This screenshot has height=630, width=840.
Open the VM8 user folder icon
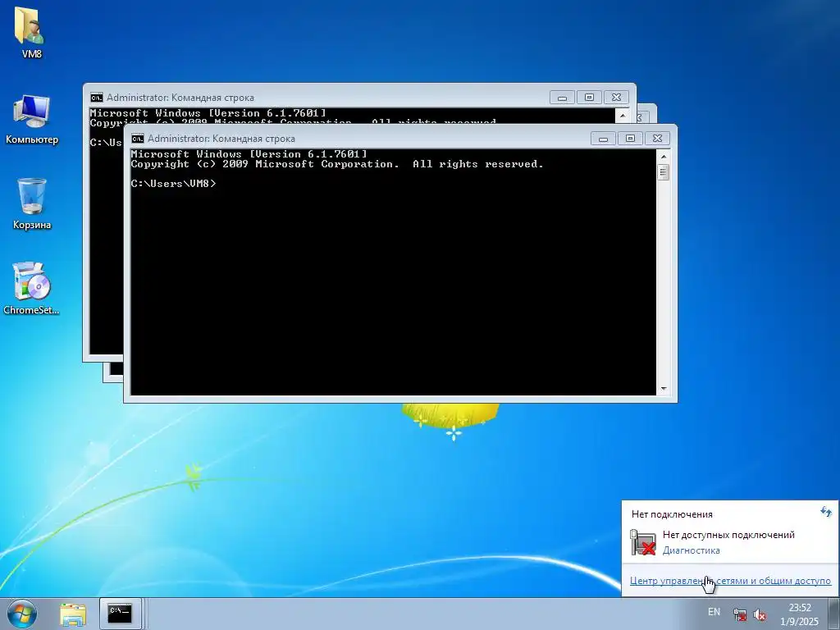coord(31,32)
